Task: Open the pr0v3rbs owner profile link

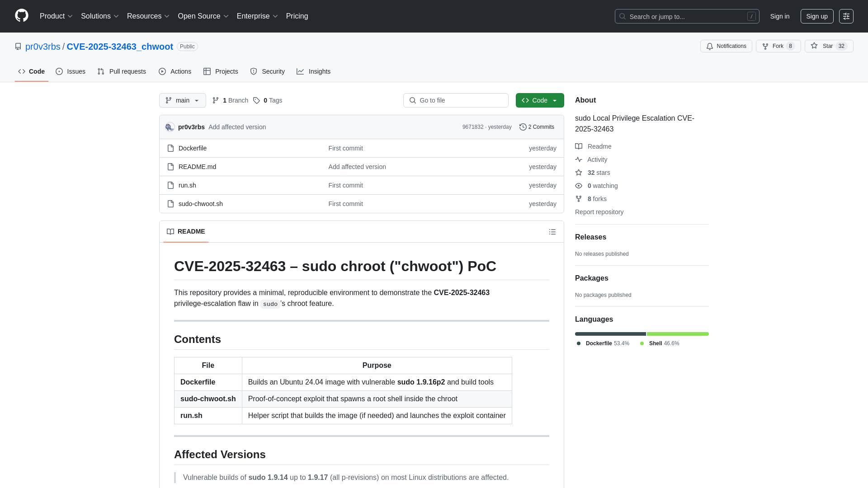Action: [x=43, y=47]
